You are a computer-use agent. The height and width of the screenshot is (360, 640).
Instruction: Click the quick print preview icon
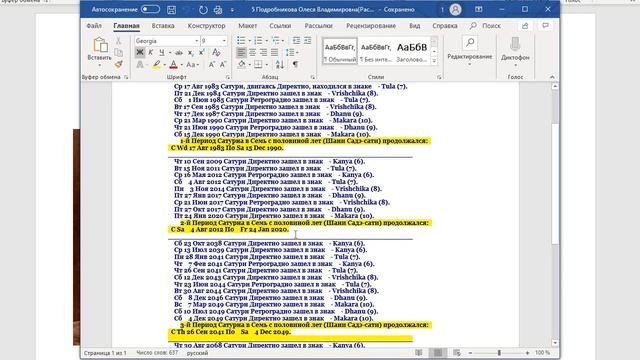[x=218, y=9]
